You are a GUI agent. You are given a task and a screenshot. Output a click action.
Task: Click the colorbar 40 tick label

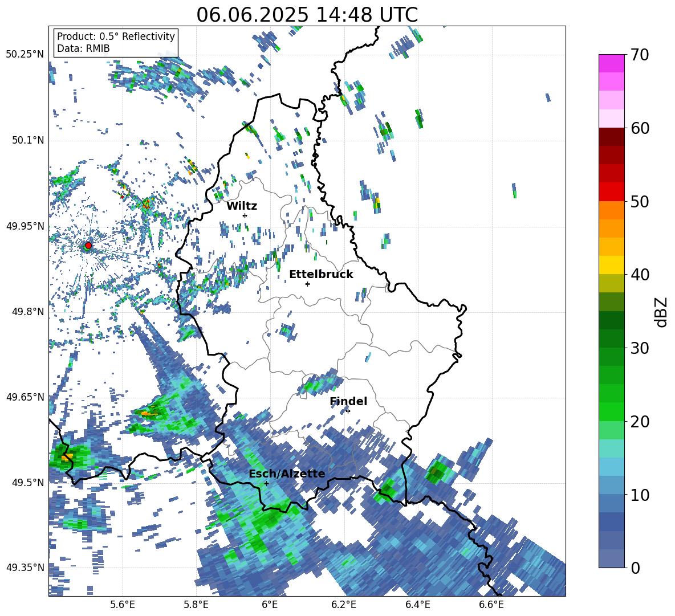pos(640,275)
